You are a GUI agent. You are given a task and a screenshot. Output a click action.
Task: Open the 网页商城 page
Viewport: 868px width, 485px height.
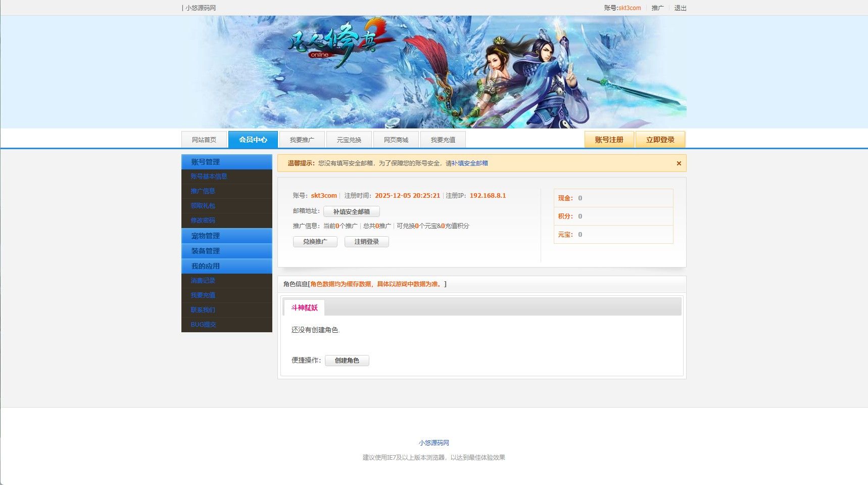coord(396,139)
